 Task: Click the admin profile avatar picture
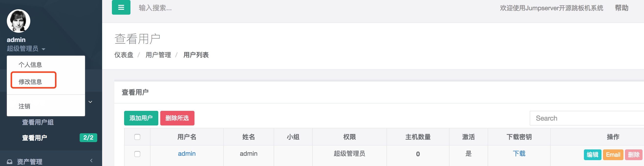[x=19, y=21]
